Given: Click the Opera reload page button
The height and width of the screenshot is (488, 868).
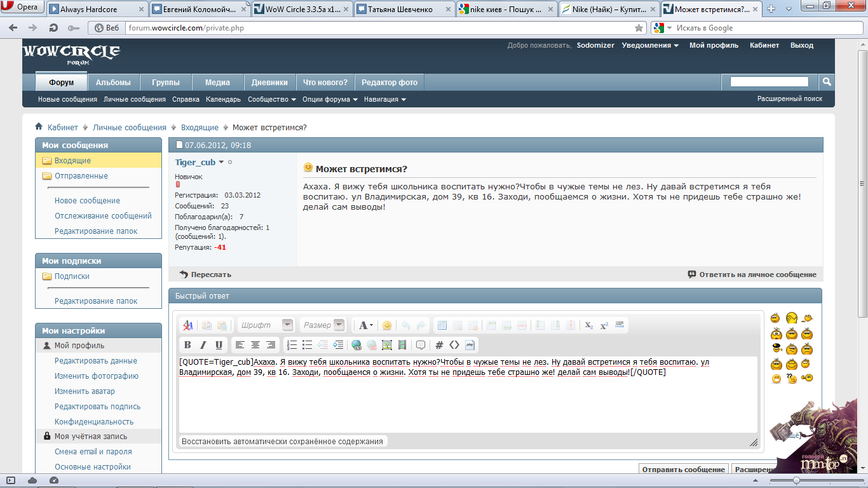Looking at the screenshot, I should tap(53, 28).
